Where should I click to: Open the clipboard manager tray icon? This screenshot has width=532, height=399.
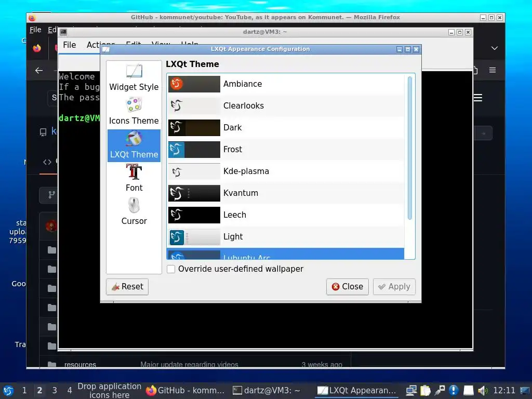point(425,391)
